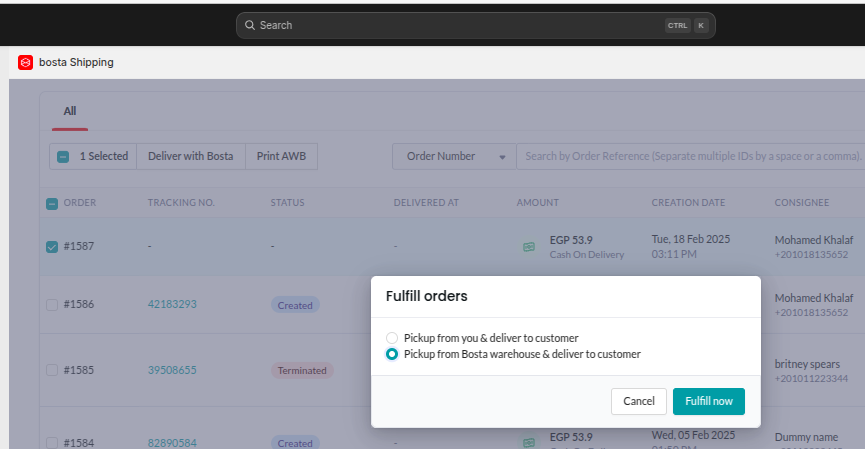The width and height of the screenshot is (865, 449).
Task: Click the CONSIGNEE column header
Action: [x=802, y=202]
